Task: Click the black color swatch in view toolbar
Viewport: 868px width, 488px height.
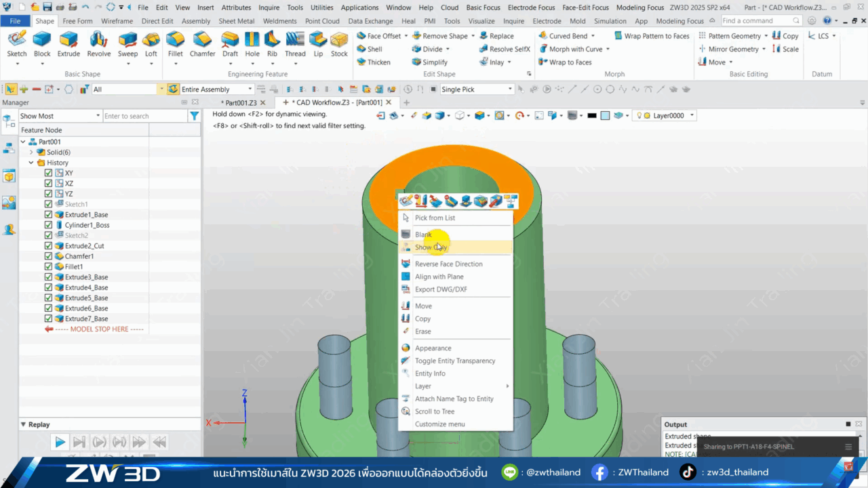Action: [592, 116]
